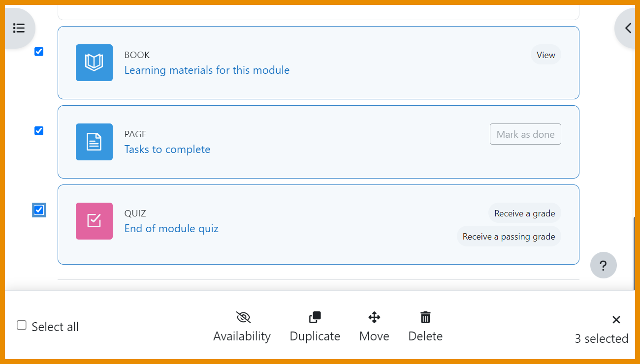
Task: Deselect the End of module quiz checkbox
Action: click(38, 210)
